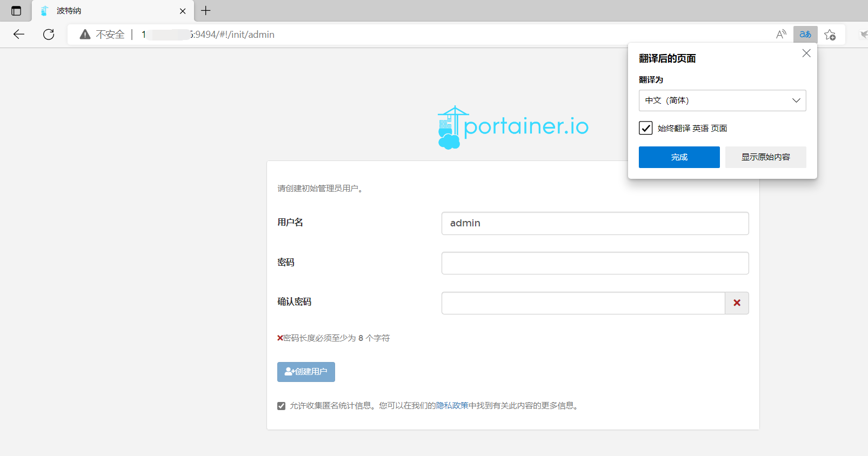Click the portainer.io logo
Viewport: 868px width, 456px height.
pos(513,128)
